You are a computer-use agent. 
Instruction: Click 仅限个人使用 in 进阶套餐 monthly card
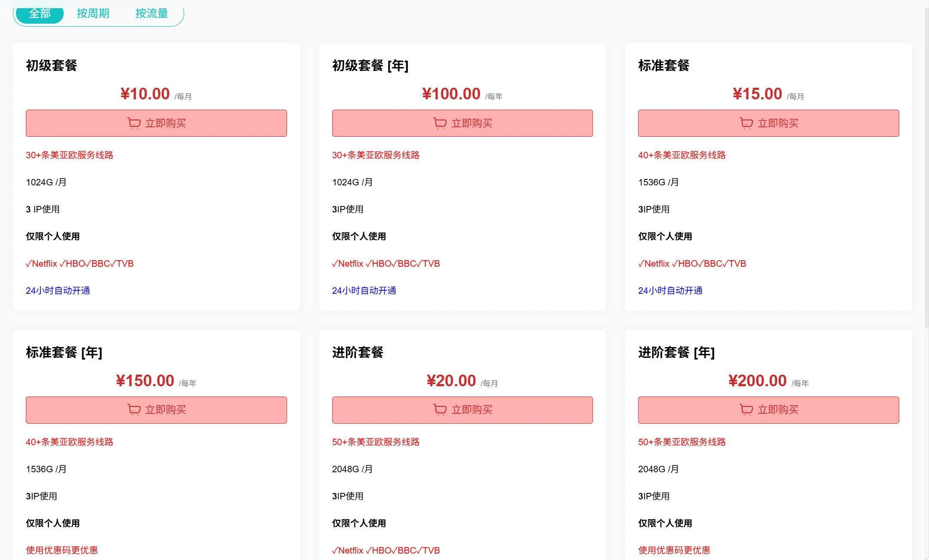(x=359, y=523)
